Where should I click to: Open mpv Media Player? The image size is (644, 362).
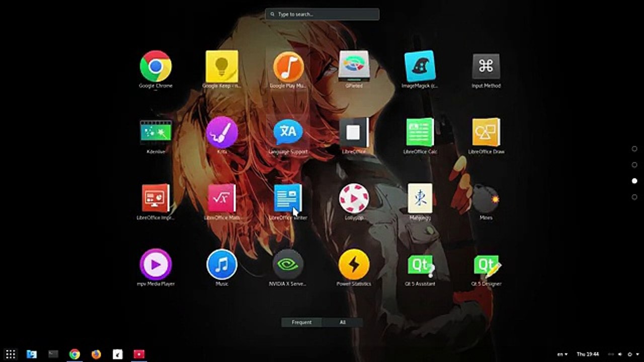coord(155,264)
